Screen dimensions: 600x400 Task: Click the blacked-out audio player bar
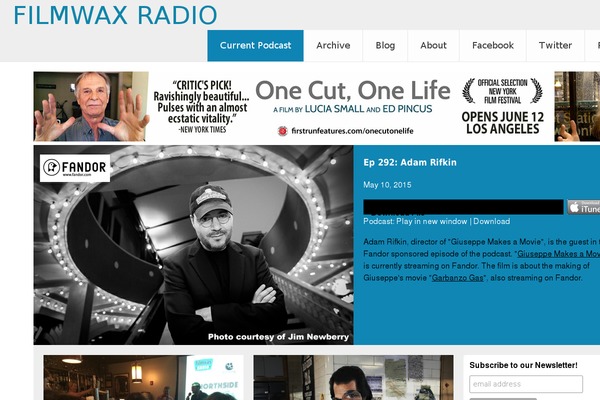click(x=463, y=207)
